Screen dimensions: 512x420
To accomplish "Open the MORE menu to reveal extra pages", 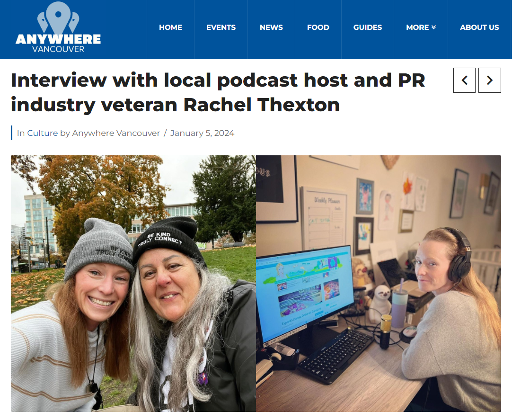I will point(420,27).
